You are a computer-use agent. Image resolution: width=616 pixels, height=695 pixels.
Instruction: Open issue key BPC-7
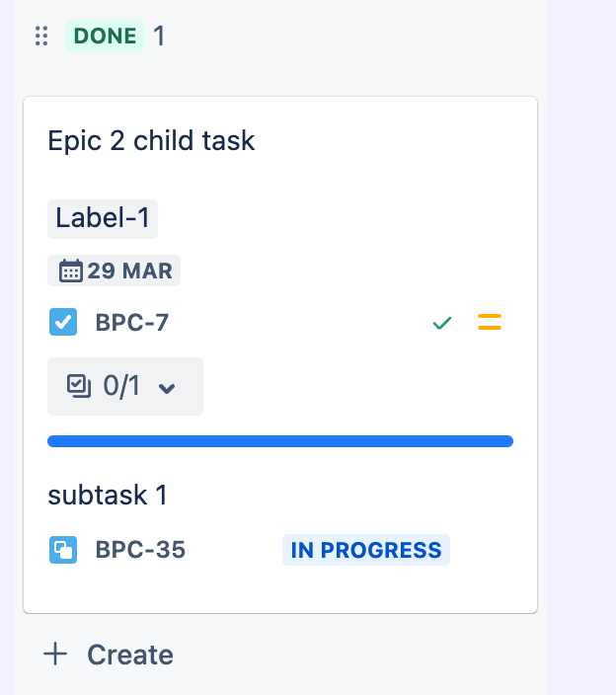tap(132, 322)
